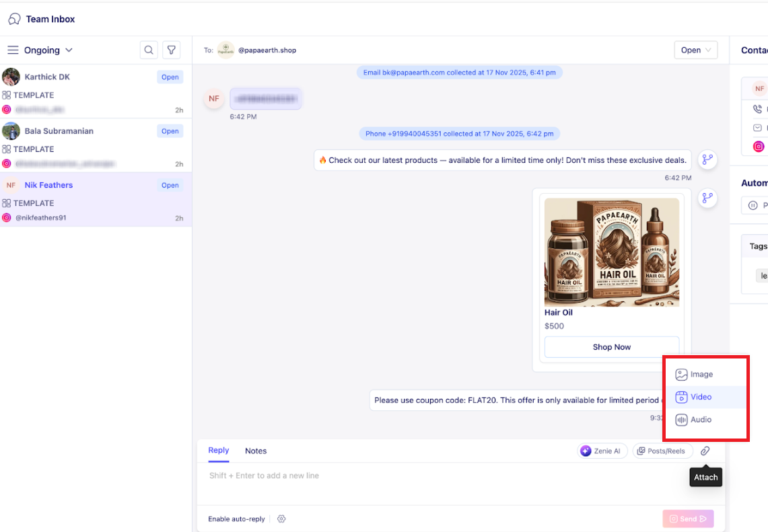Switch to the Reply tab
768x532 pixels.
[x=219, y=450]
